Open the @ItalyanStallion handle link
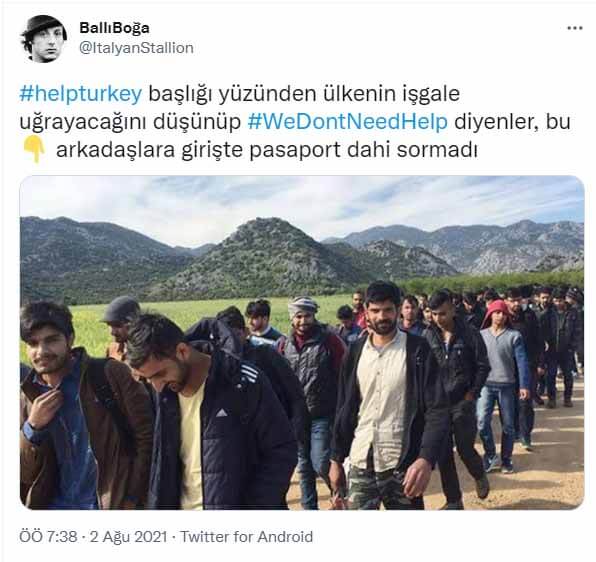Screen dimensions: 596x562 coord(136,48)
